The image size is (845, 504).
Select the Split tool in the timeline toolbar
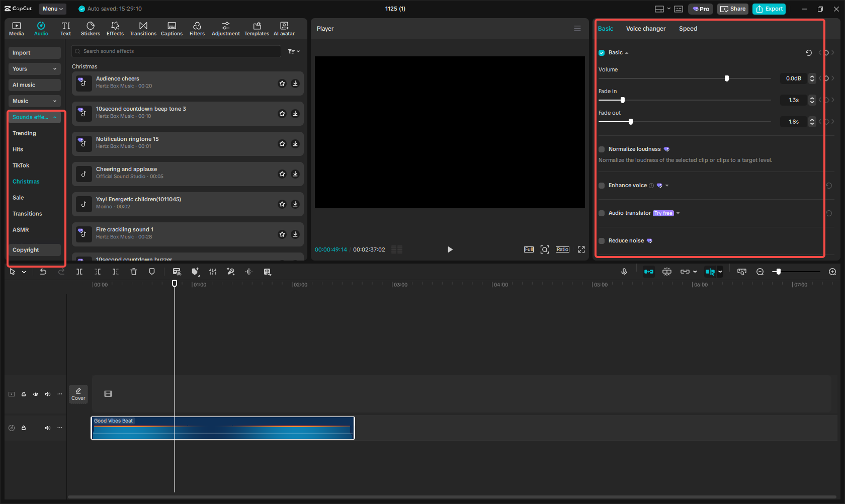click(x=79, y=272)
